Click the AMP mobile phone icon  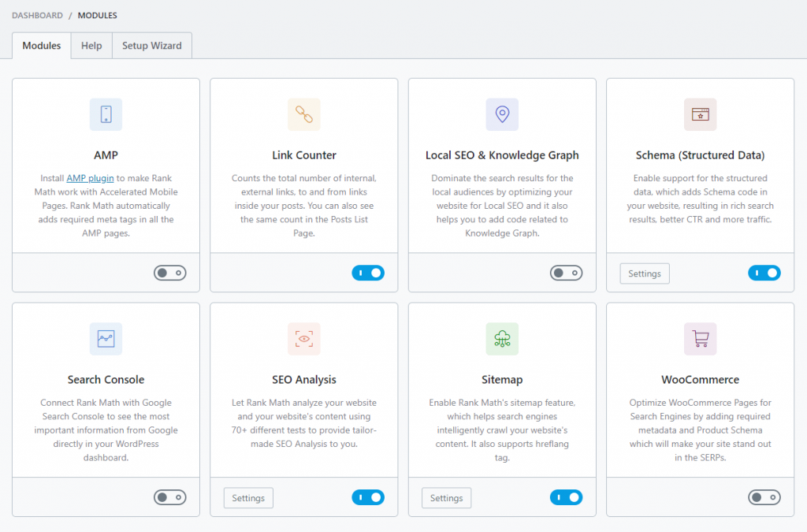click(106, 114)
